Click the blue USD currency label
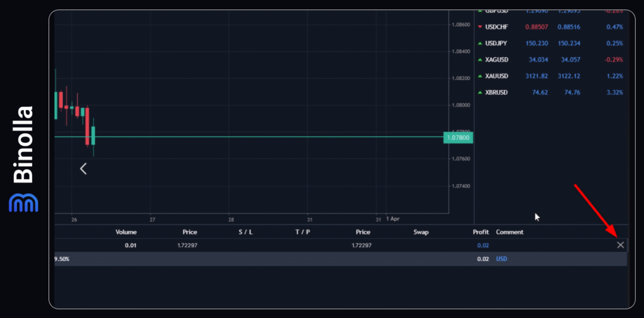The height and width of the screenshot is (318, 644). (501, 258)
